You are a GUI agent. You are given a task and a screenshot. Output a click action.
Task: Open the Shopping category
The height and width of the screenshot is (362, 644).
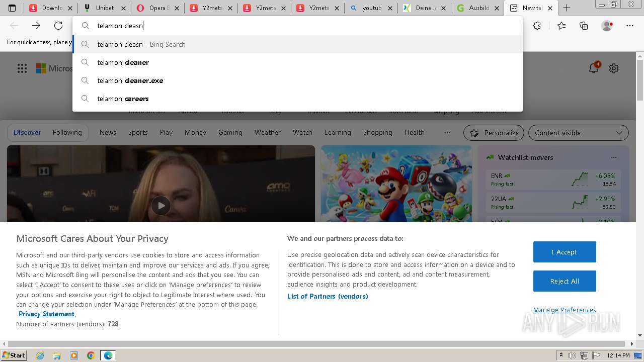coord(378,133)
